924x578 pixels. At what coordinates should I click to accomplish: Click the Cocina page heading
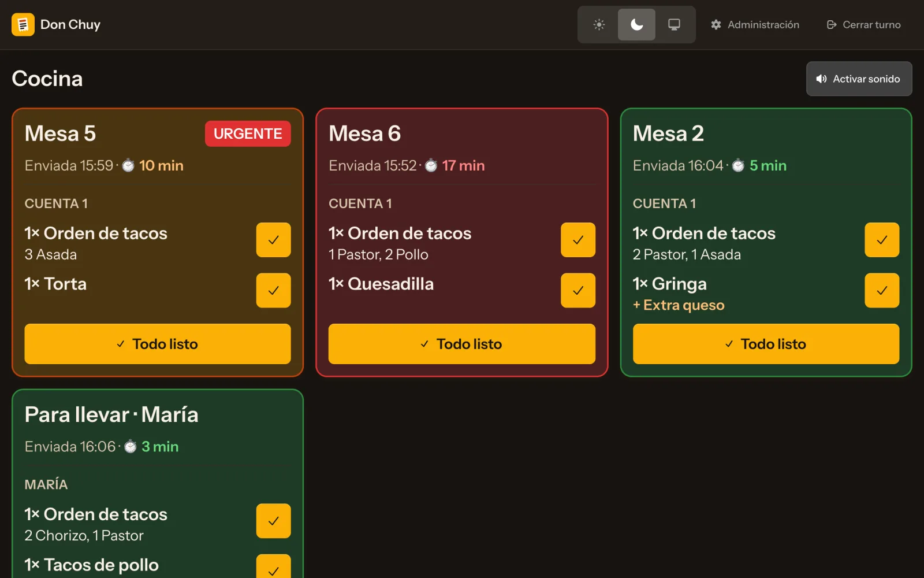(x=47, y=79)
